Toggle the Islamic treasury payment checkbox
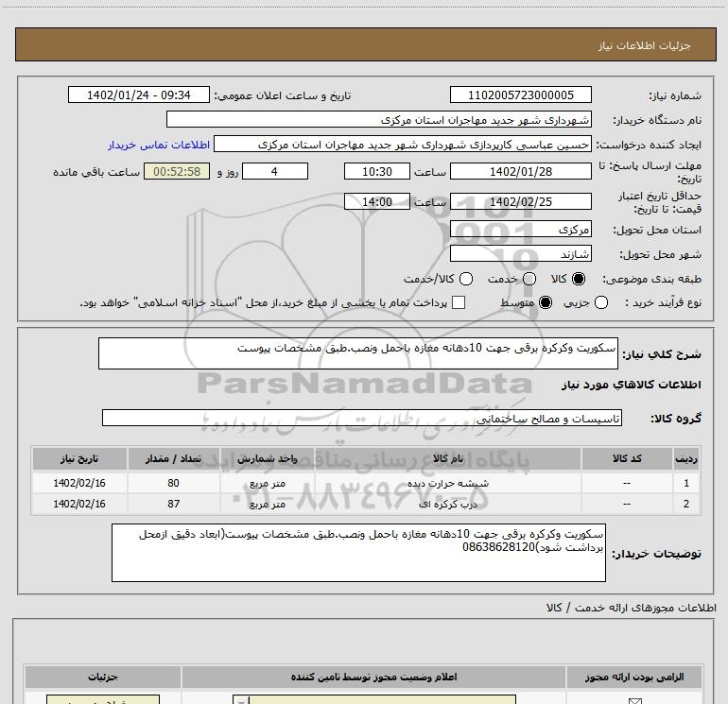 point(459,302)
